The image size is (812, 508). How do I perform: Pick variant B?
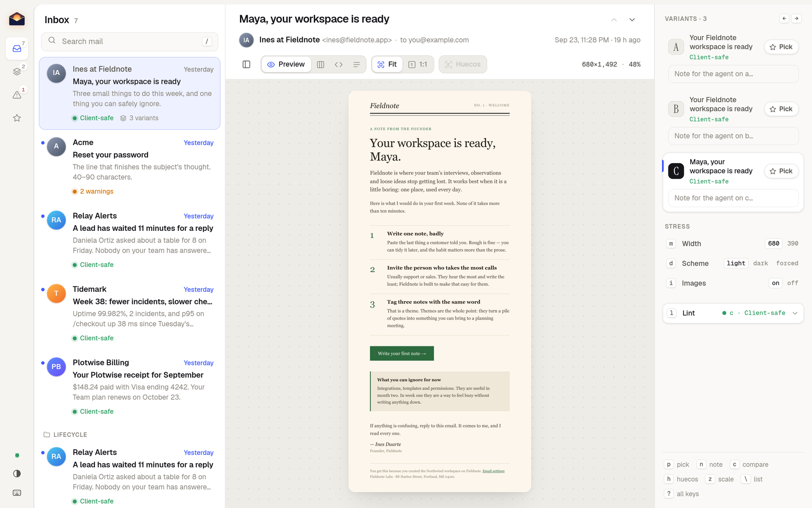click(x=781, y=109)
